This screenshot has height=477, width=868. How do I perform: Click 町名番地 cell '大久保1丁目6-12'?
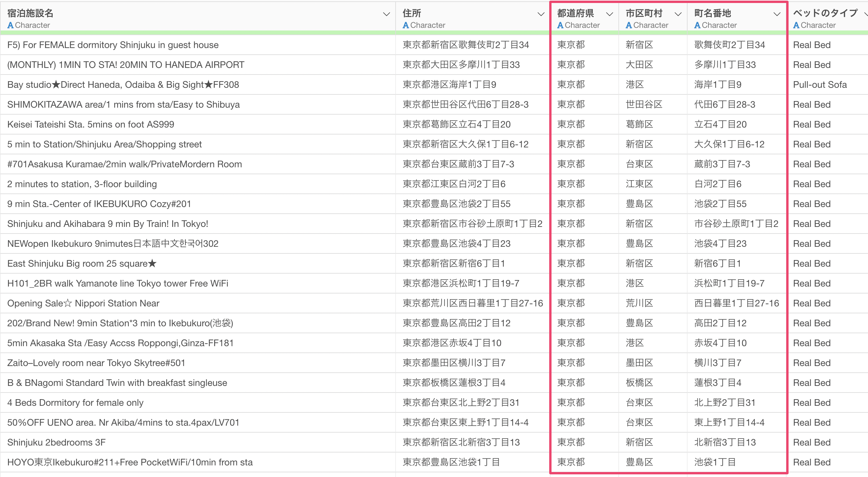coord(737,144)
